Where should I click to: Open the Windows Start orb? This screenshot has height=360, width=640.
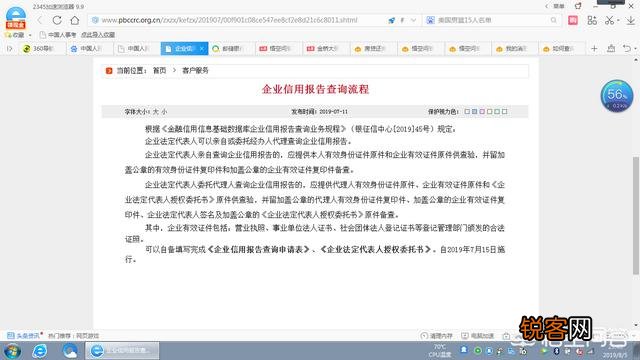click(12, 351)
